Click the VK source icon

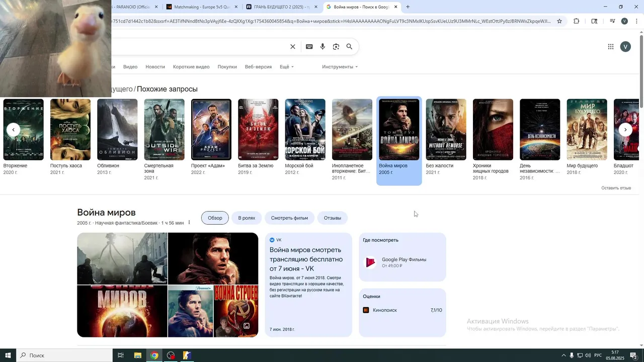click(272, 240)
